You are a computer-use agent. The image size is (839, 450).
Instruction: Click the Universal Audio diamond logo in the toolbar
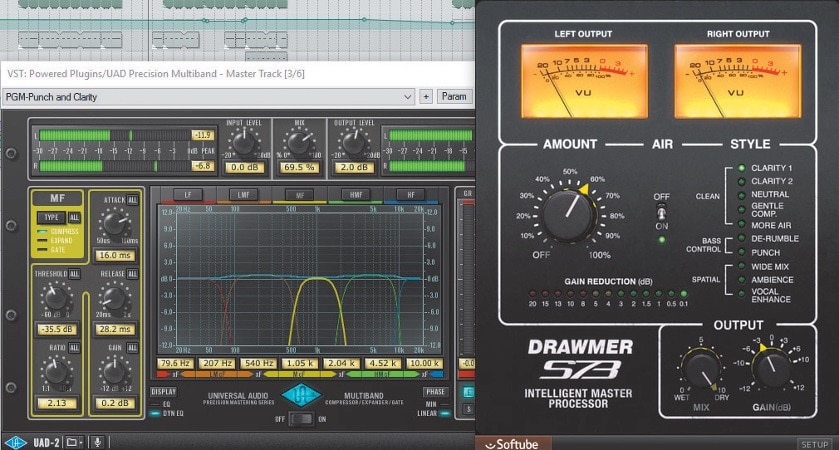point(16,443)
